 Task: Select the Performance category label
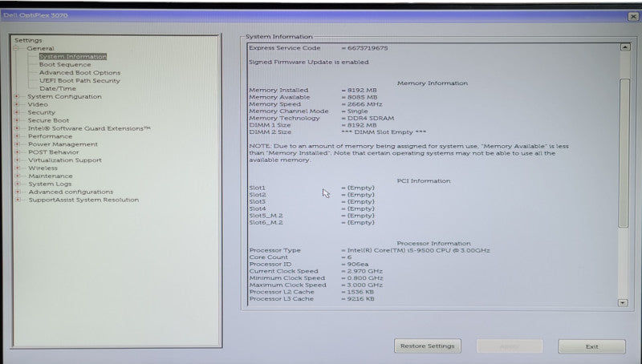pos(50,136)
